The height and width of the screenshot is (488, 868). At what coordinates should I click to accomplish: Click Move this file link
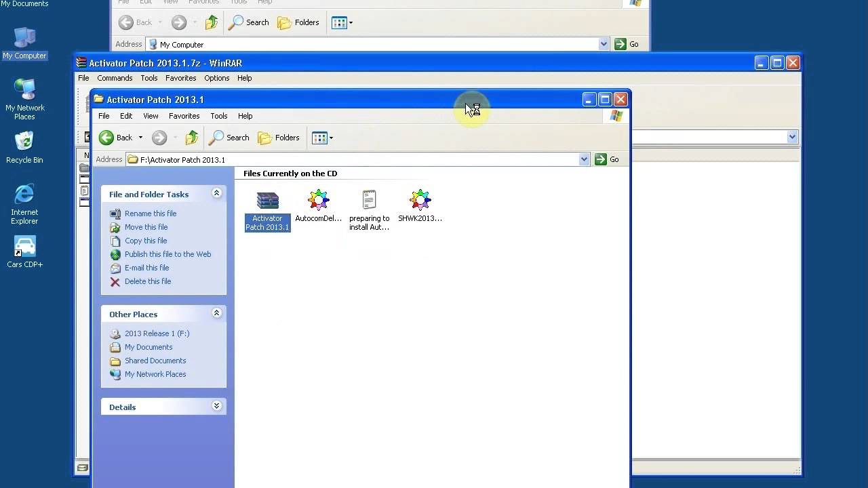pos(146,227)
